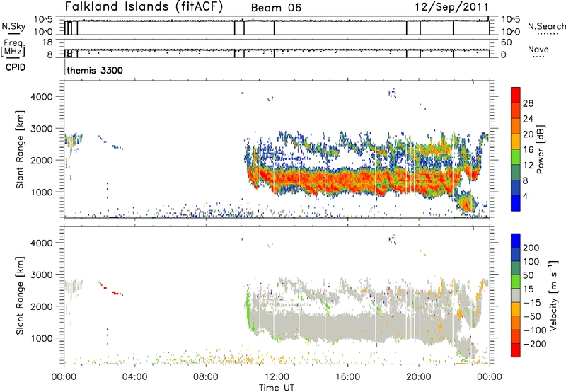Screen dimensions: 566x392
Task: Select the 'Freq. [MHz]' axis label
Action: [13, 48]
